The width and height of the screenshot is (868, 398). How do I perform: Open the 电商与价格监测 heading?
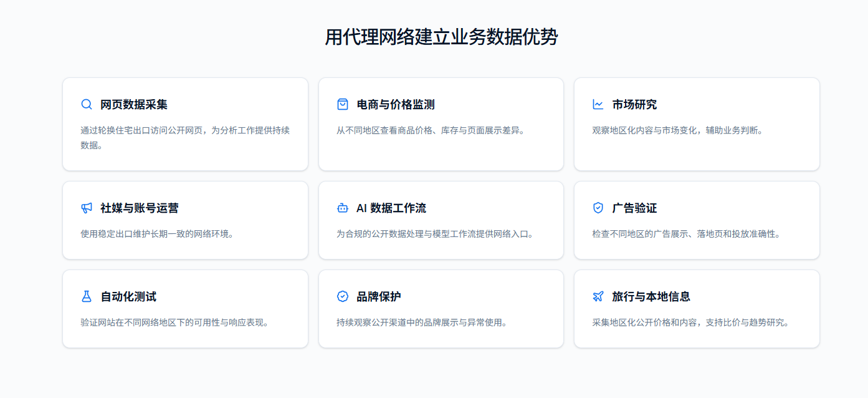pyautogui.click(x=396, y=104)
